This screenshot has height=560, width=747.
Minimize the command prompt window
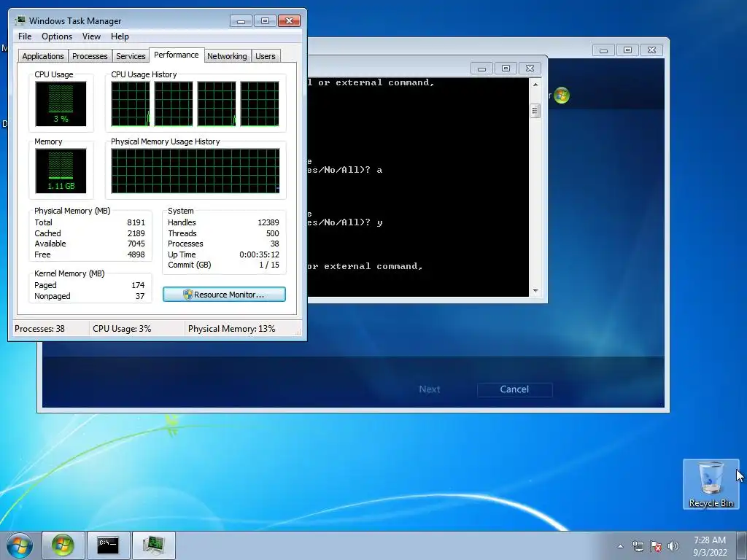click(x=481, y=69)
